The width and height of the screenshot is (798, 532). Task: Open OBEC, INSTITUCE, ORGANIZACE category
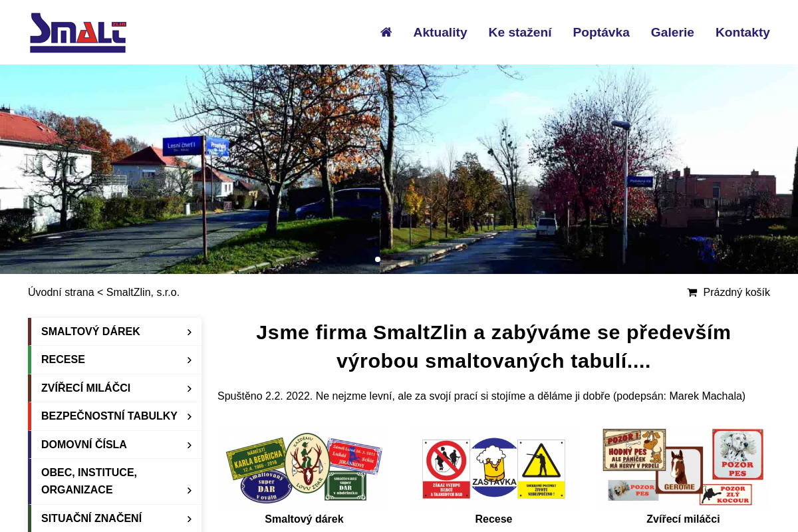[x=89, y=481]
